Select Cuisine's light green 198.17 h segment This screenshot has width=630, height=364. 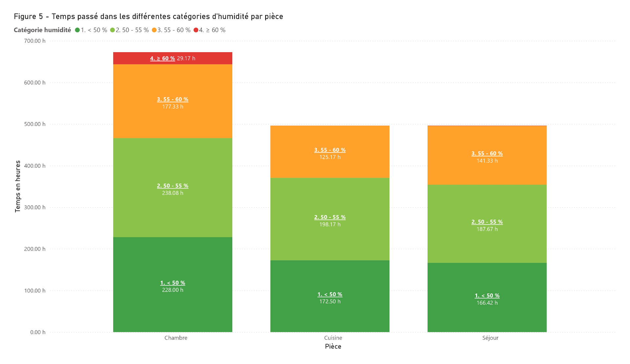tap(330, 219)
